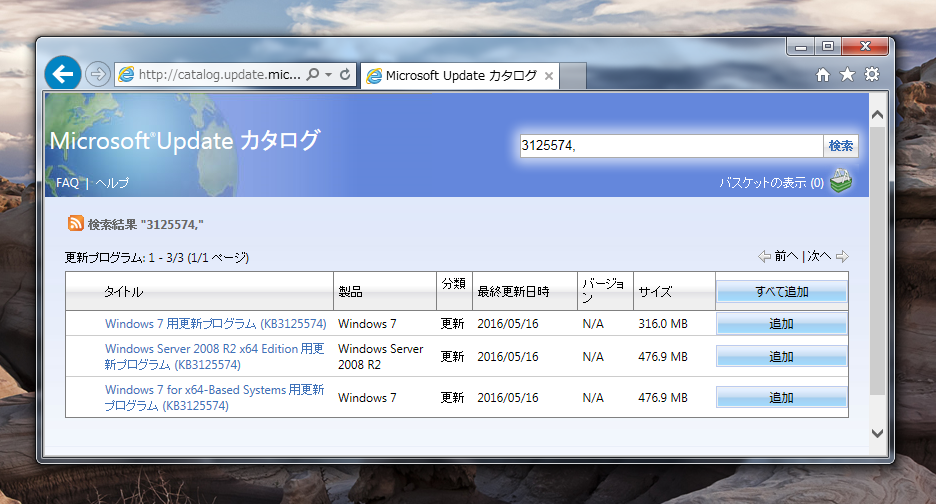The image size is (936, 504).
Task: Click 更新プログラム: 1 - 3/3 count text
Action: click(156, 257)
